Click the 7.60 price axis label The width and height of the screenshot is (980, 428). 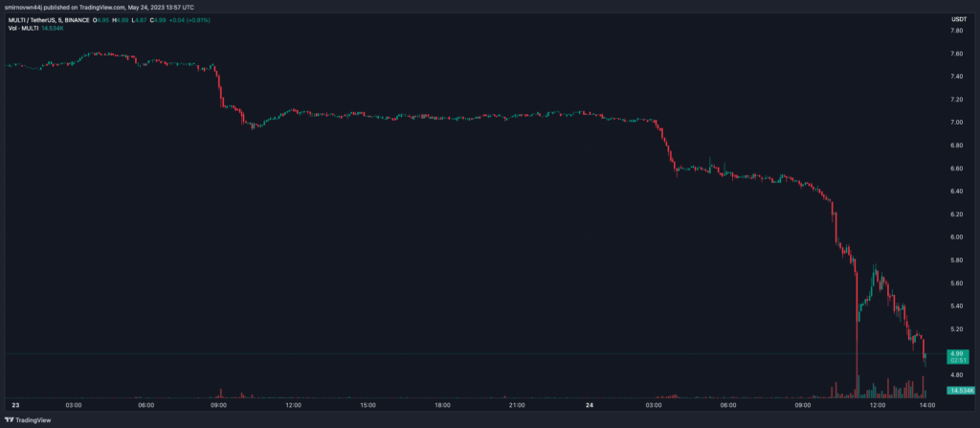(956, 54)
